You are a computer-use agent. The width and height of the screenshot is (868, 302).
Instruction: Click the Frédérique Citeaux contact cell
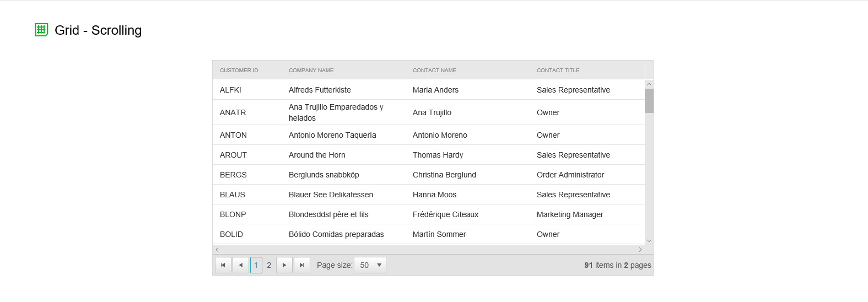pyautogui.click(x=445, y=214)
